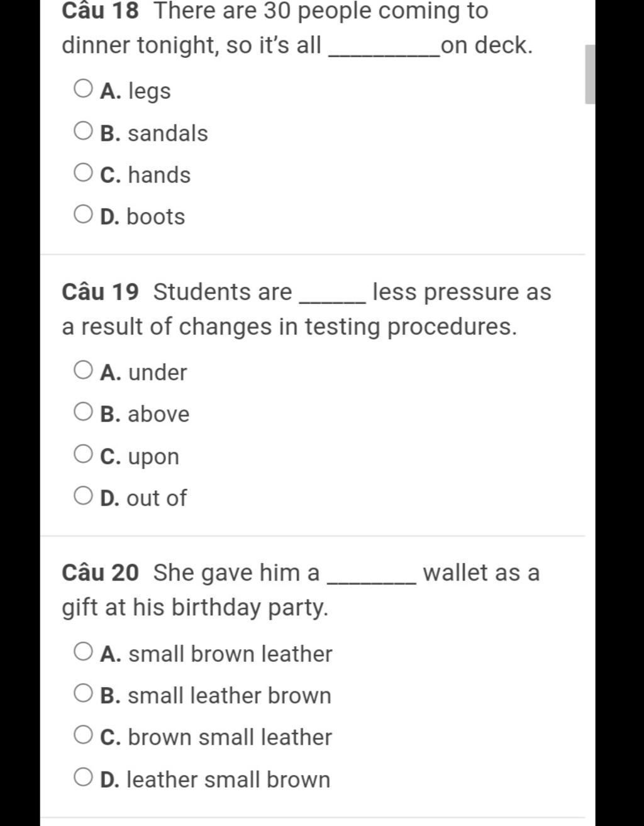
Task: Mark D. leather small brown
Action: 83,777
